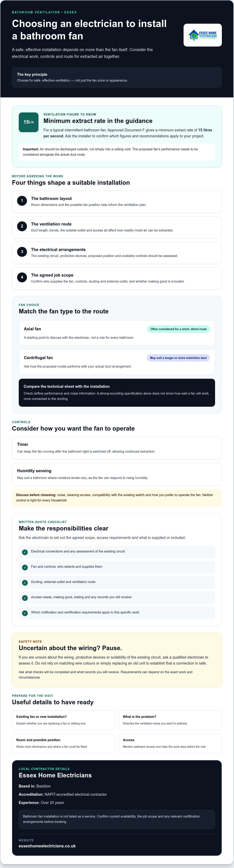Screen dimensions: 234x868
Task: Click checkmark beside Ducting, external outlet item
Action: tap(25, 582)
